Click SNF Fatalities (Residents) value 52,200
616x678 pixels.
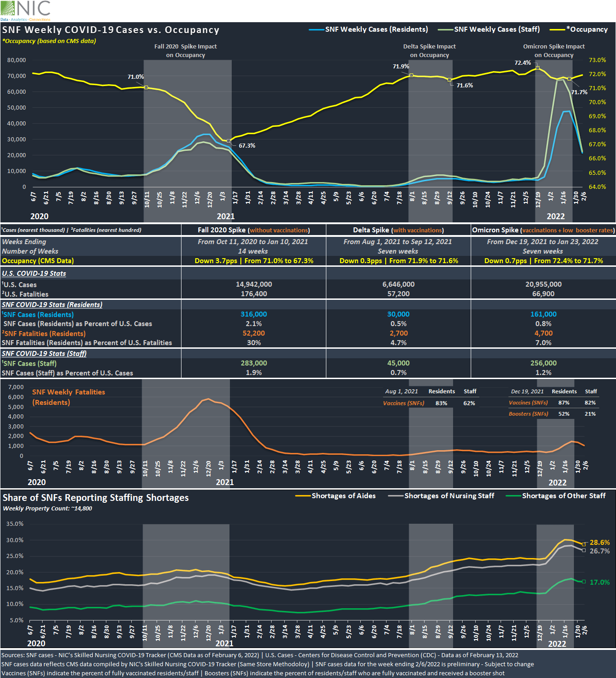(254, 333)
